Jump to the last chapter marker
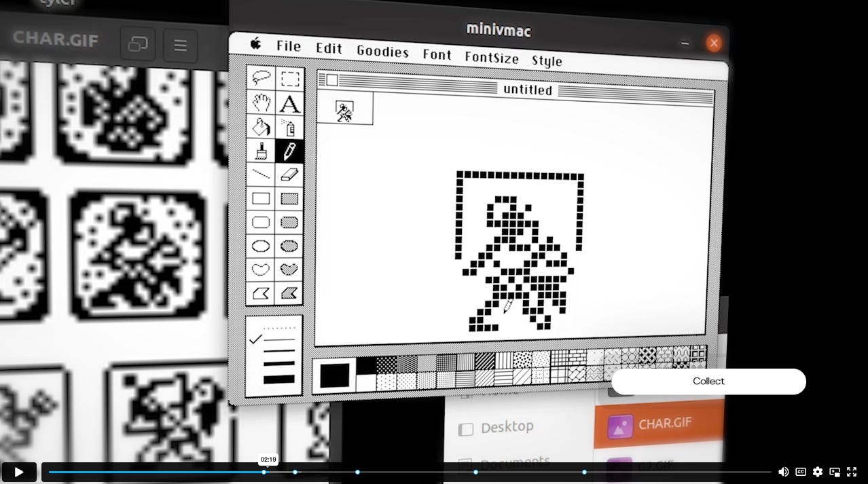868x484 pixels. pyautogui.click(x=584, y=472)
